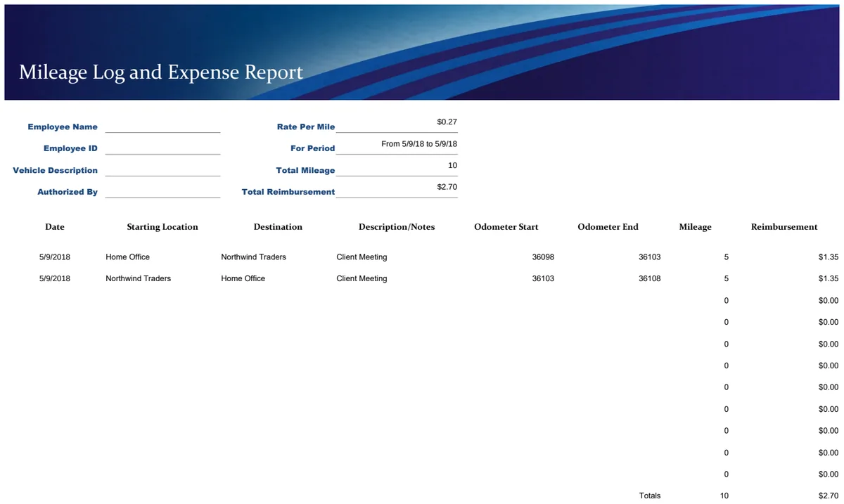Select the Odometer Start value 36098

(543, 257)
